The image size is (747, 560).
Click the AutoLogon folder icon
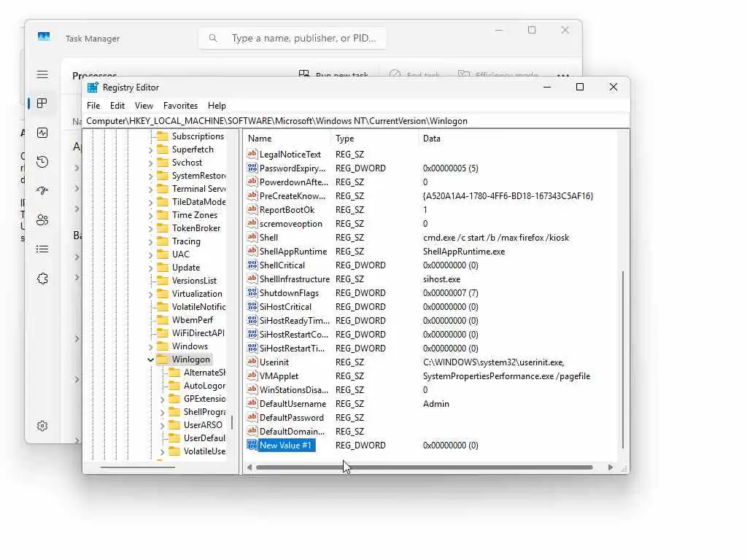(x=175, y=385)
